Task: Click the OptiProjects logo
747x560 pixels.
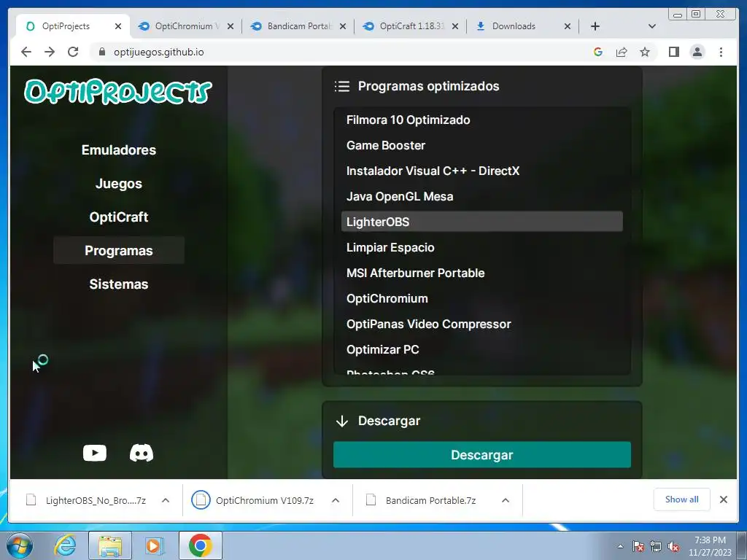Action: pyautogui.click(x=118, y=92)
